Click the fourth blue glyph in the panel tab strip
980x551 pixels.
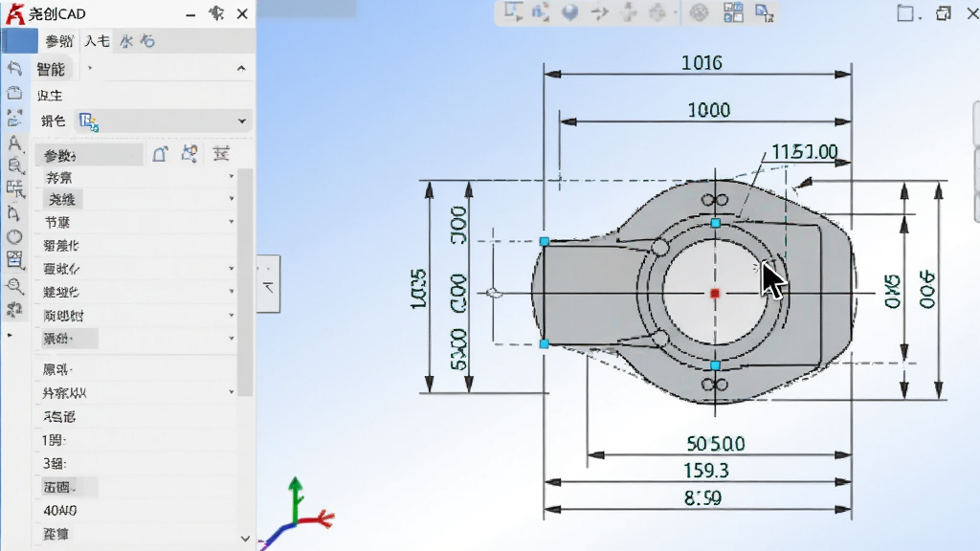coord(147,41)
